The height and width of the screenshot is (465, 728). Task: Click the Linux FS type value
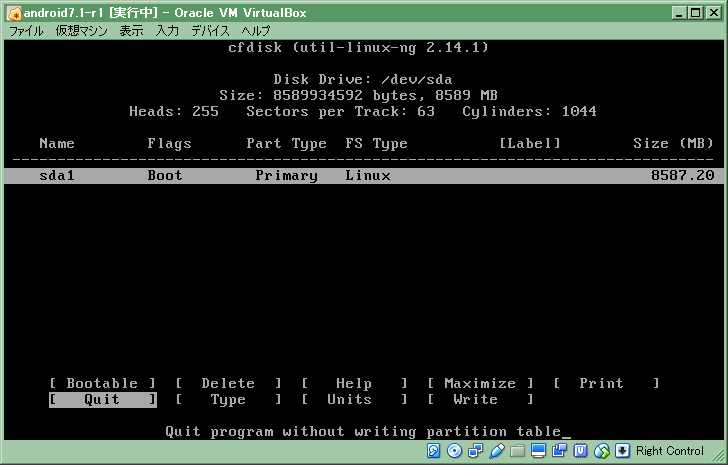coord(368,175)
